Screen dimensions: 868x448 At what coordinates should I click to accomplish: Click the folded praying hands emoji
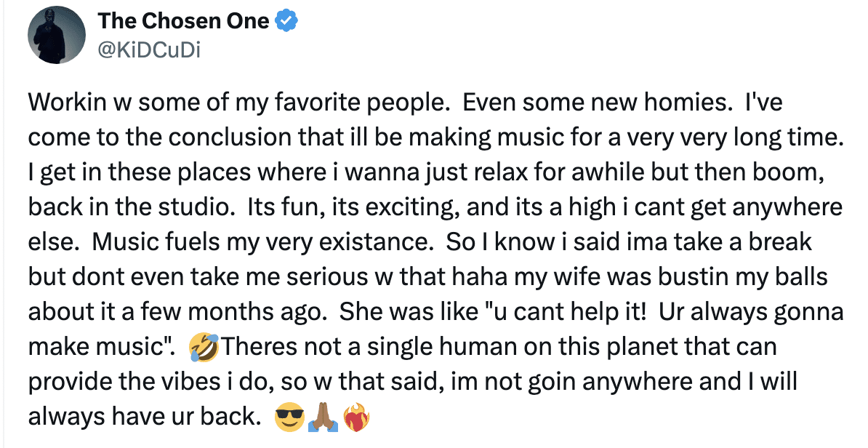[x=324, y=418]
